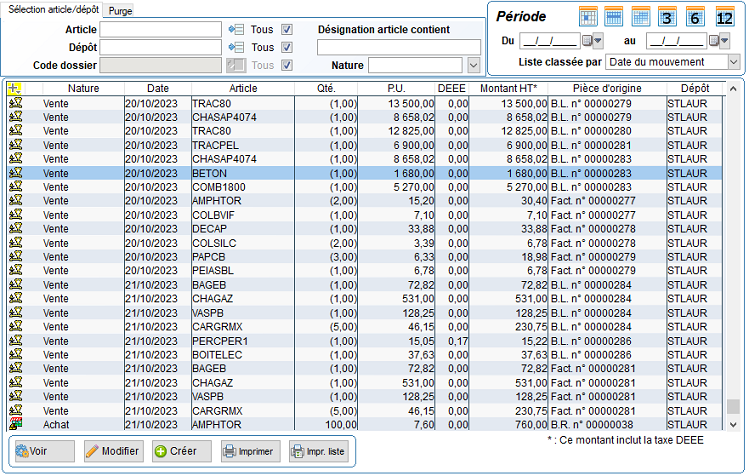The width and height of the screenshot is (749, 476).
Task: Switch to the Purge tab
Action: click(120, 9)
